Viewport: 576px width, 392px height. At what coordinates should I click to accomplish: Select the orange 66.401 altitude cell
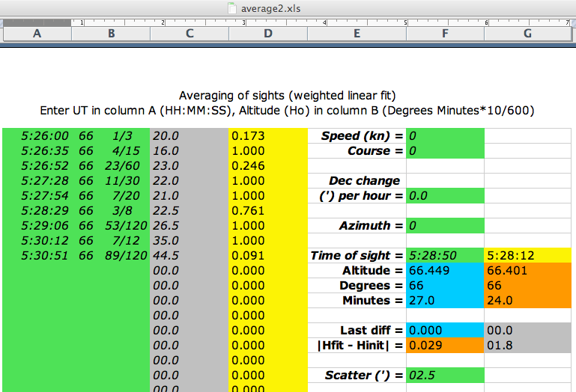pos(530,271)
